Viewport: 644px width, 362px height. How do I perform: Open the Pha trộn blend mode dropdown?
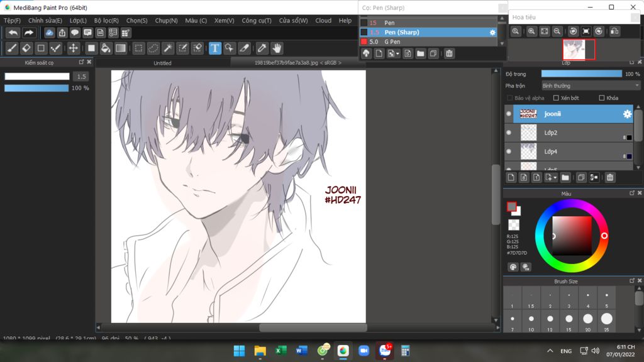tap(591, 85)
